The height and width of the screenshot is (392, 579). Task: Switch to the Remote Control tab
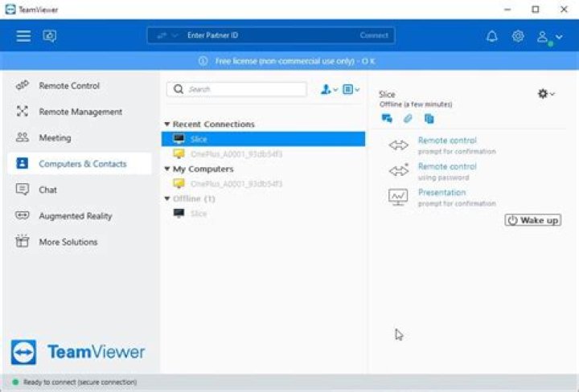point(69,86)
